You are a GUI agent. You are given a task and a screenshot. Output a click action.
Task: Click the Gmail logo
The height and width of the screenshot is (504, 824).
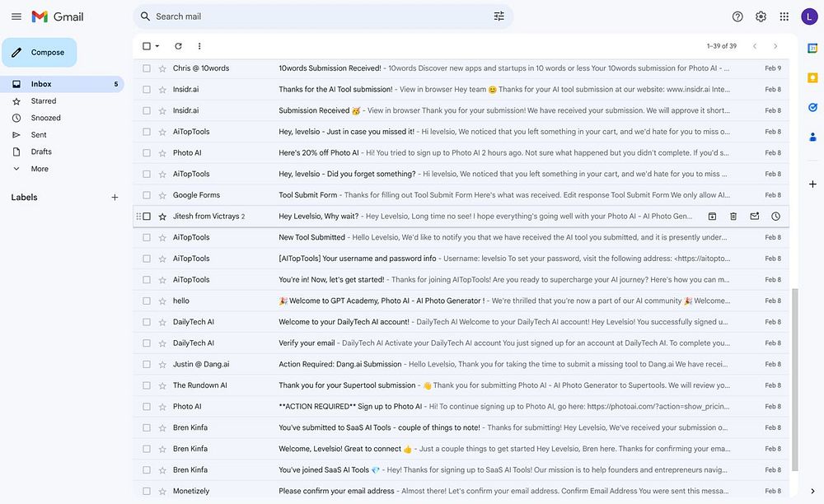[58, 16]
